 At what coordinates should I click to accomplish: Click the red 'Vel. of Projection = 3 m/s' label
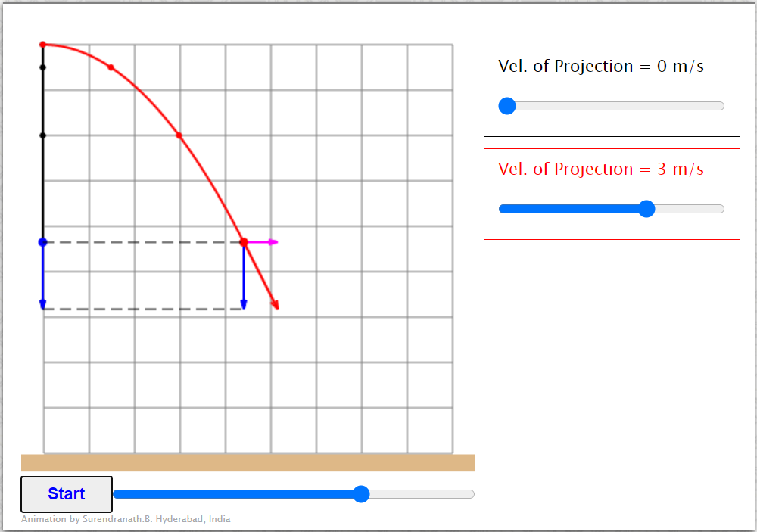601,169
